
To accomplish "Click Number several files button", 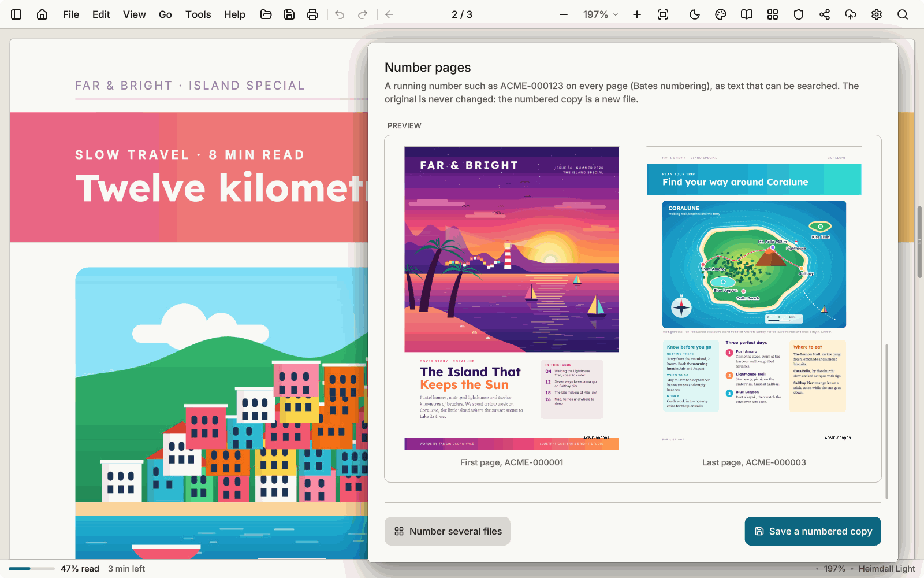I will (x=448, y=531).
